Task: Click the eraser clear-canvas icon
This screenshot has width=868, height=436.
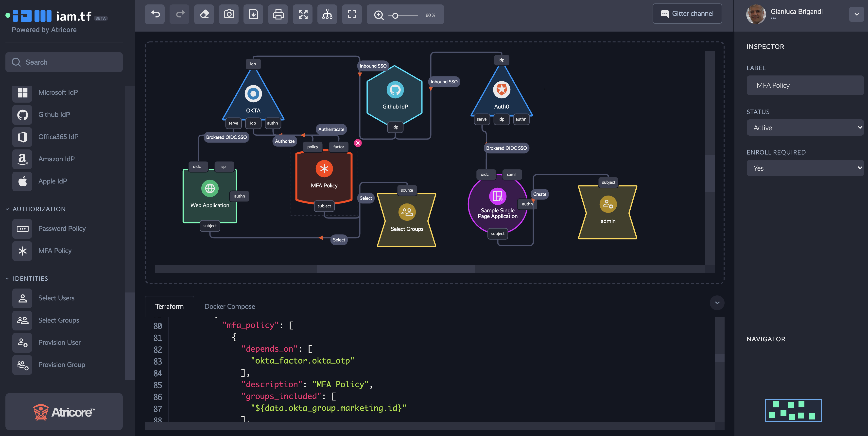Action: point(204,14)
